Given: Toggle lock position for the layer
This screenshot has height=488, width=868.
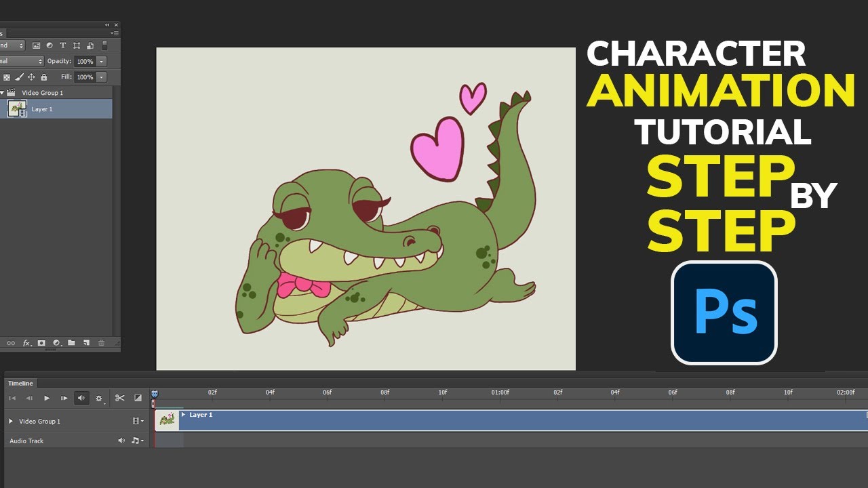Looking at the screenshot, I should coord(31,77).
